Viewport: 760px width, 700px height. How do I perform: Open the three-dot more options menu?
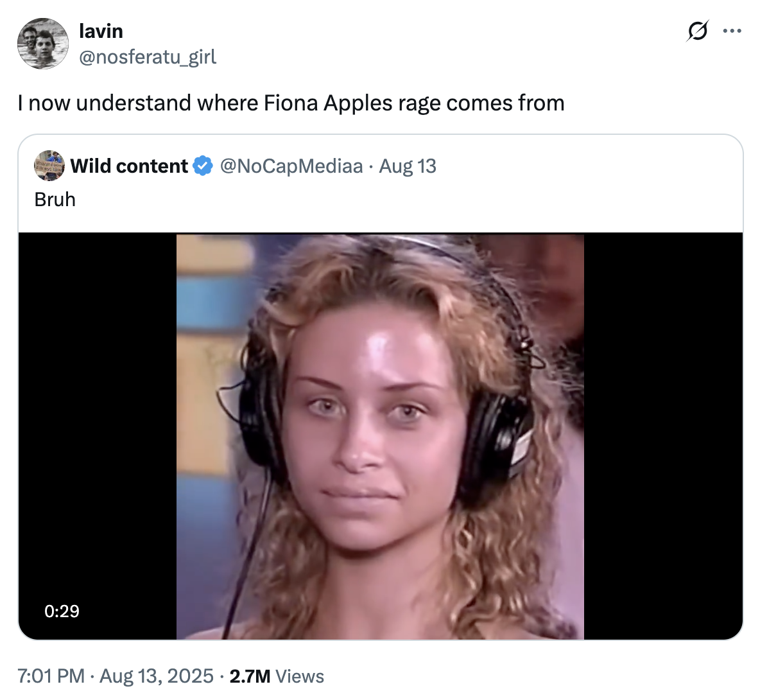pyautogui.click(x=732, y=31)
